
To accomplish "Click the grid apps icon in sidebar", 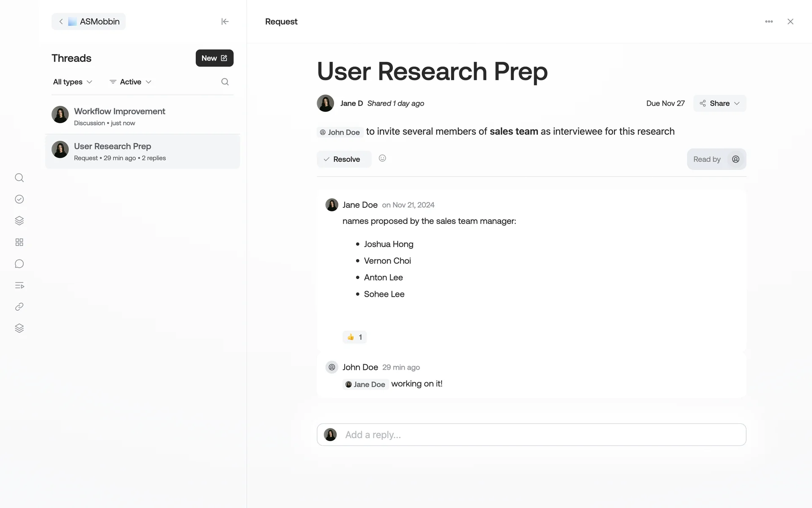I will (x=19, y=242).
